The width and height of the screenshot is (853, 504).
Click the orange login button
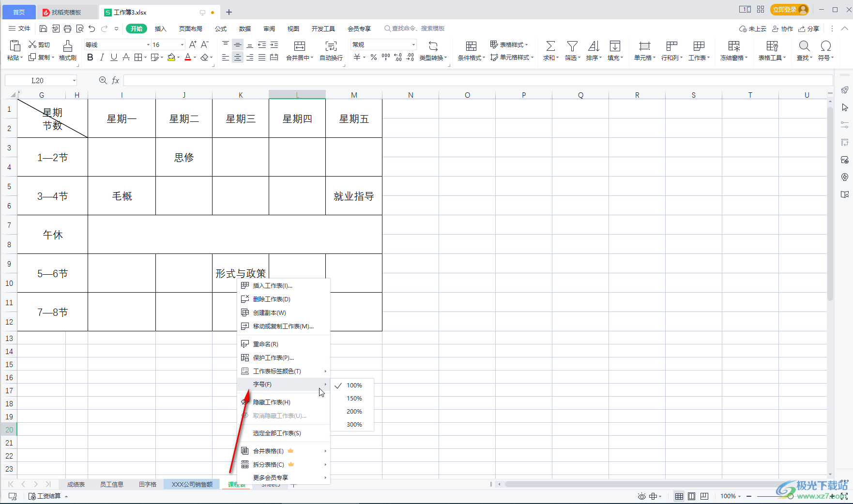coord(790,10)
